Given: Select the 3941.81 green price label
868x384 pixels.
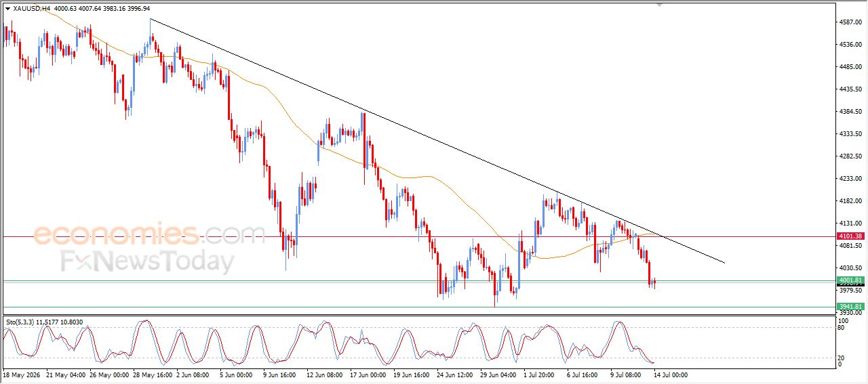Looking at the screenshot, I should (850, 306).
